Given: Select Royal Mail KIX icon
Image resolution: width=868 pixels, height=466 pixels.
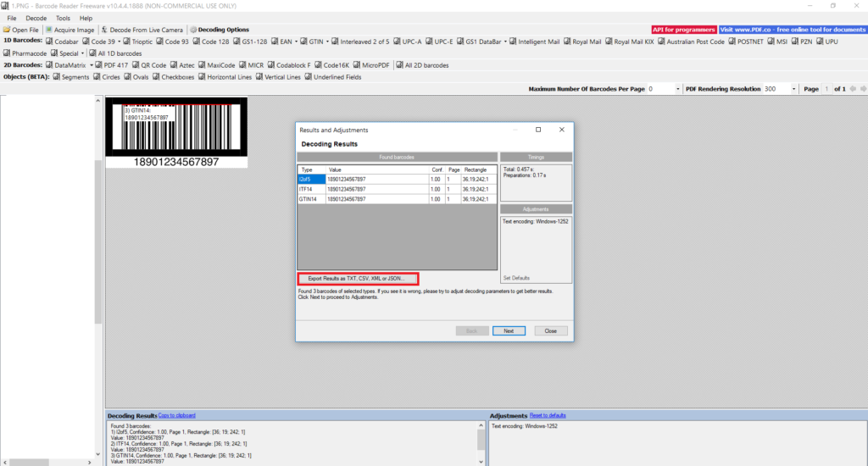Looking at the screenshot, I should [x=609, y=42].
